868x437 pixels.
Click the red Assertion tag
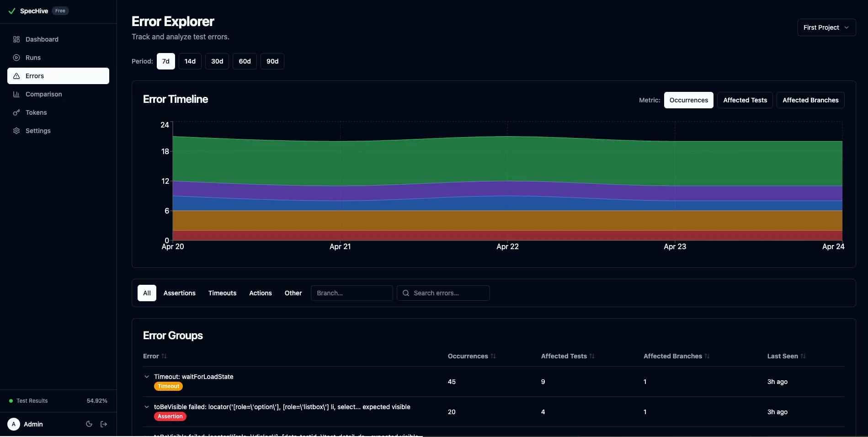click(170, 416)
